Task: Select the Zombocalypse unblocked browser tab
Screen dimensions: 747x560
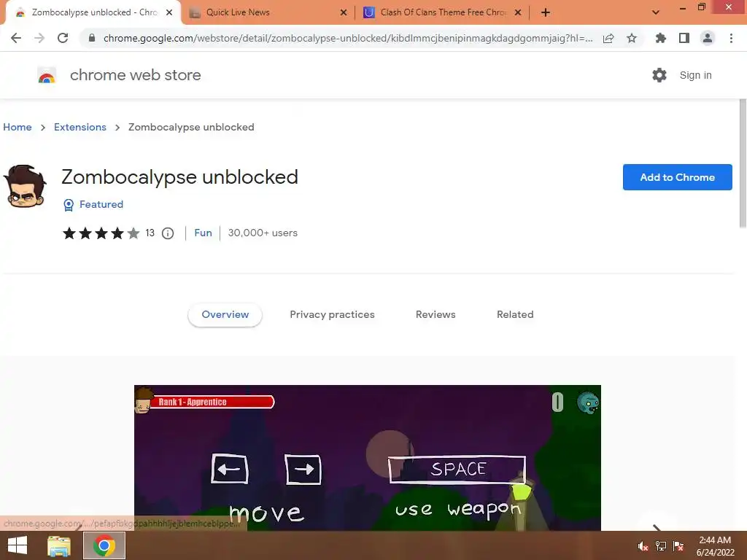Action: (x=93, y=12)
